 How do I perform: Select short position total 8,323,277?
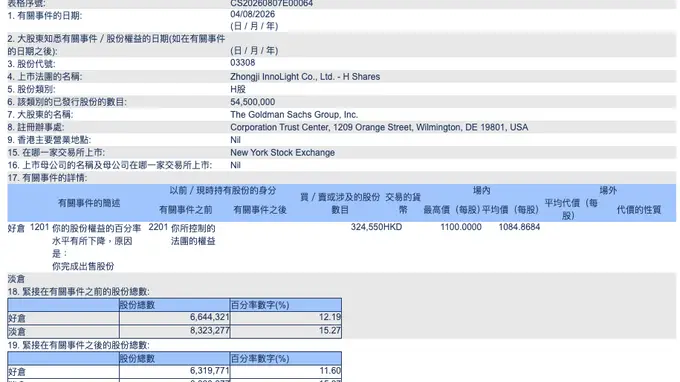pyautogui.click(x=209, y=331)
